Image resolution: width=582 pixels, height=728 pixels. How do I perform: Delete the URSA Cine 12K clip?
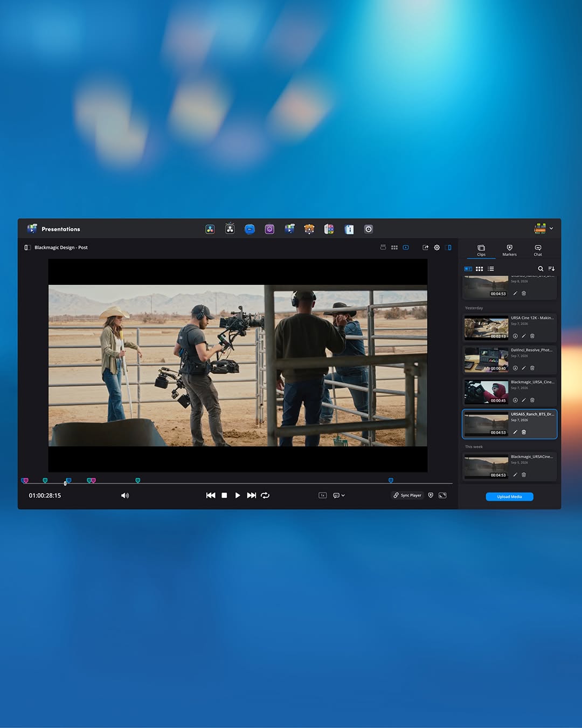532,336
